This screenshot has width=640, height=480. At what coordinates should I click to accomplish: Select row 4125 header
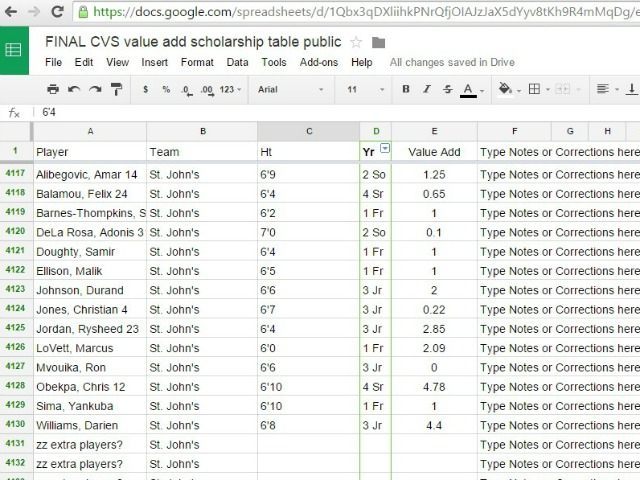16,328
